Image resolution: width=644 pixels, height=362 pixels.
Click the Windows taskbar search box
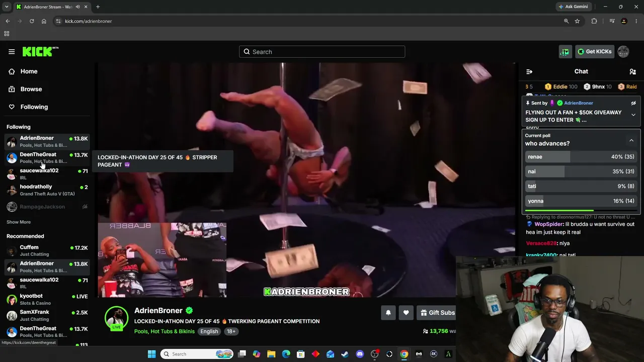point(197,354)
